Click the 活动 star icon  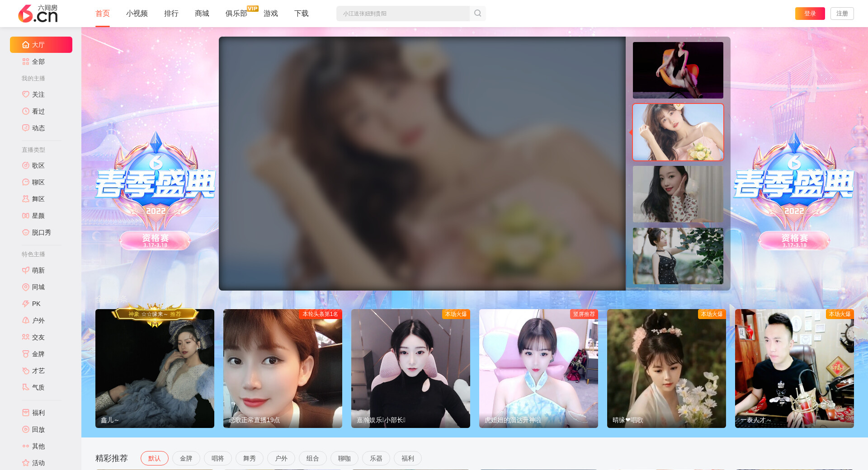pos(26,463)
